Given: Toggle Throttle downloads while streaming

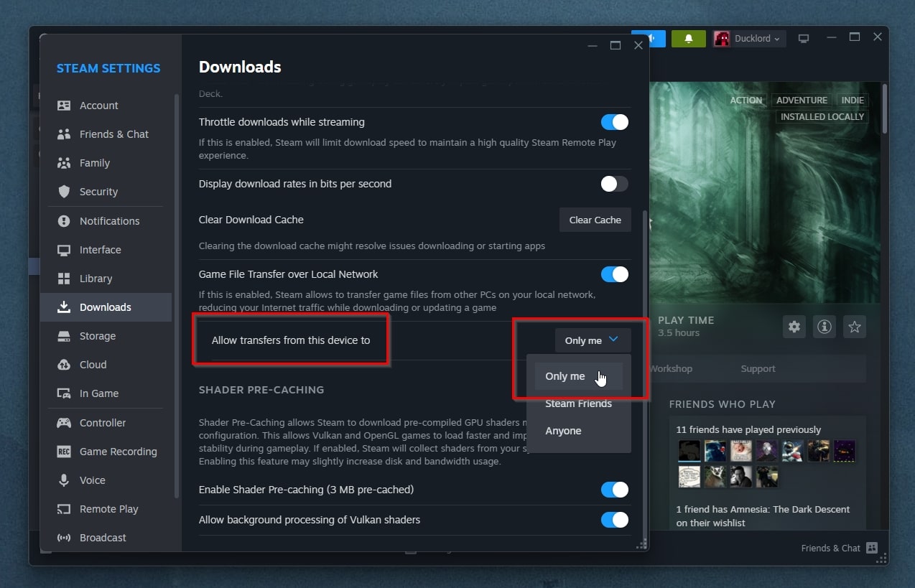Looking at the screenshot, I should 615,122.
